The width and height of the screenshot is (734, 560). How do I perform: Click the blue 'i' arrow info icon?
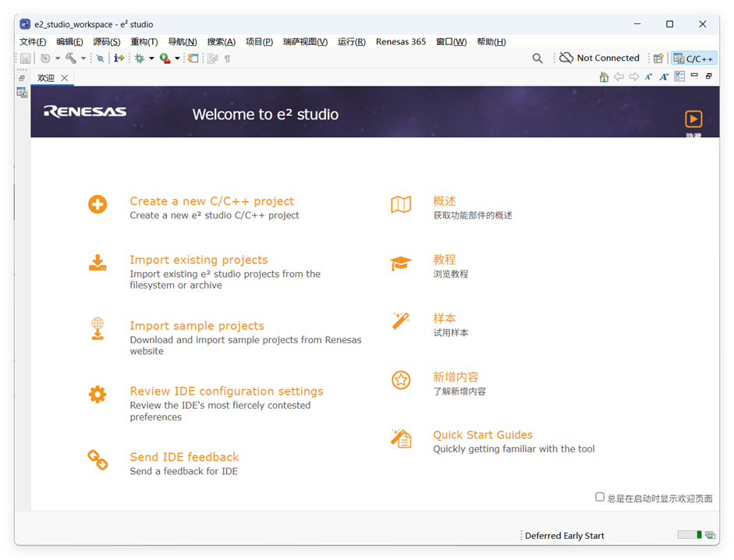click(x=119, y=58)
